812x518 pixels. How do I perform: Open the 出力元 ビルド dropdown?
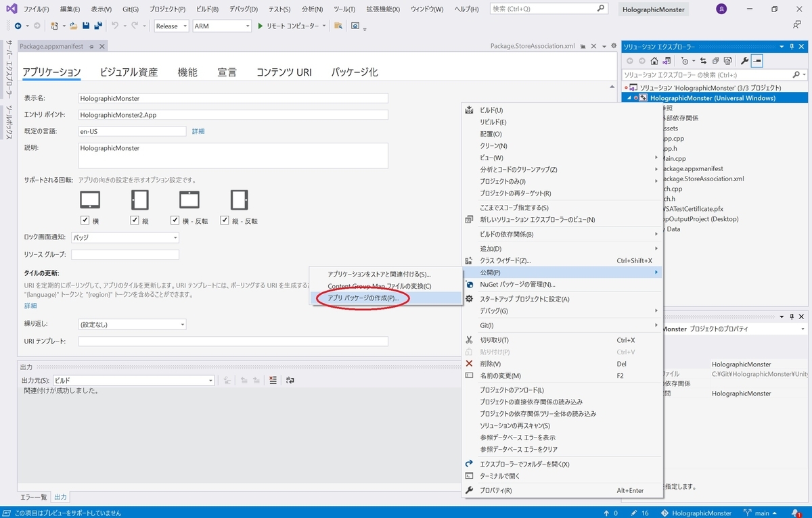[133, 381]
